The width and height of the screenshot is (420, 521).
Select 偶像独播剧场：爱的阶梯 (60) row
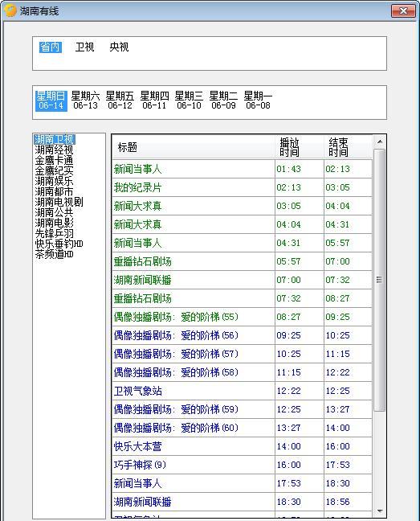click(x=242, y=428)
